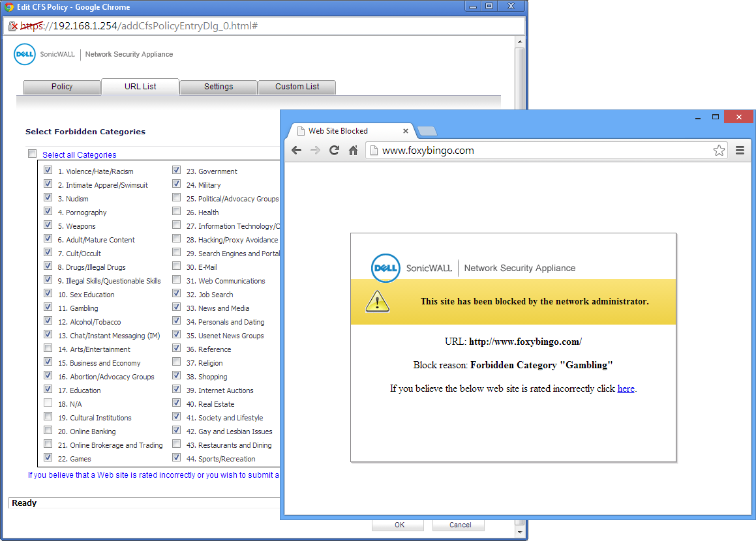This screenshot has height=541, width=756.
Task: Uncheck Shopping category checkbox
Action: click(177, 375)
